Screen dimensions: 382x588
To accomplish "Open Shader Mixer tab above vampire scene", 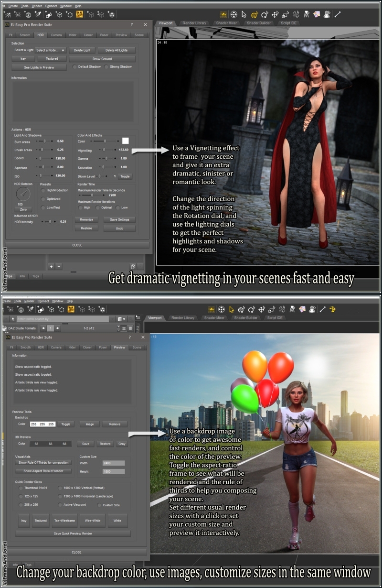I will (225, 23).
